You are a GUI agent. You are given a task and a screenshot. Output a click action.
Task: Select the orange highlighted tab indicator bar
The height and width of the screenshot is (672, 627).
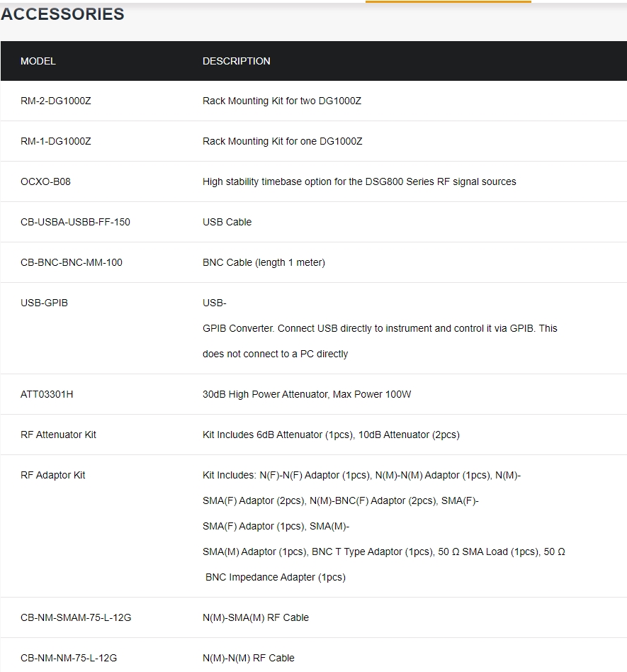(448, 1)
